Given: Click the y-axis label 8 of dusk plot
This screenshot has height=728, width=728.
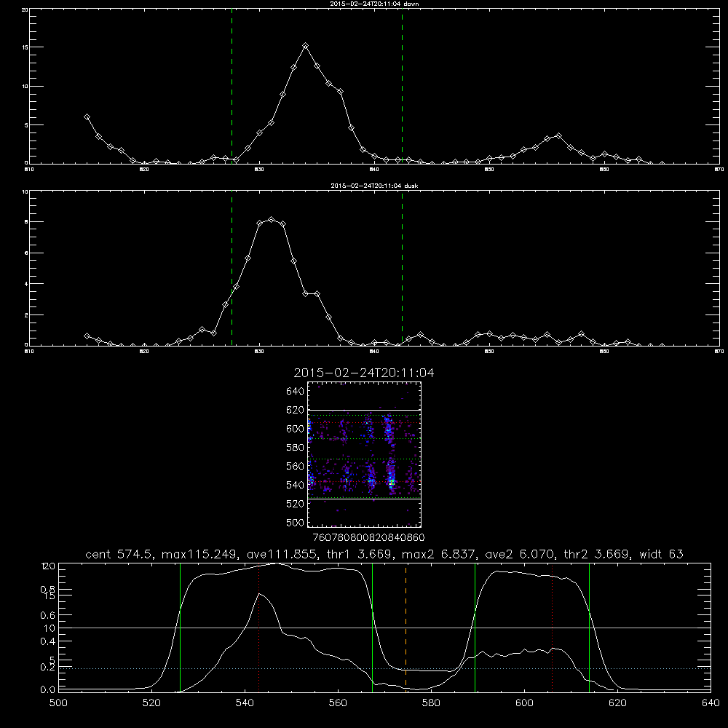Looking at the screenshot, I should tap(26, 222).
